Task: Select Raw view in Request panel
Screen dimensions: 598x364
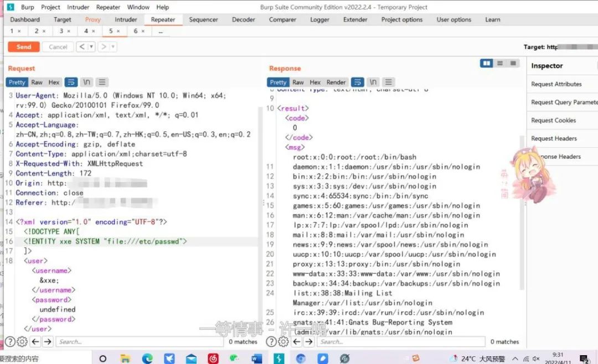Action: (37, 82)
